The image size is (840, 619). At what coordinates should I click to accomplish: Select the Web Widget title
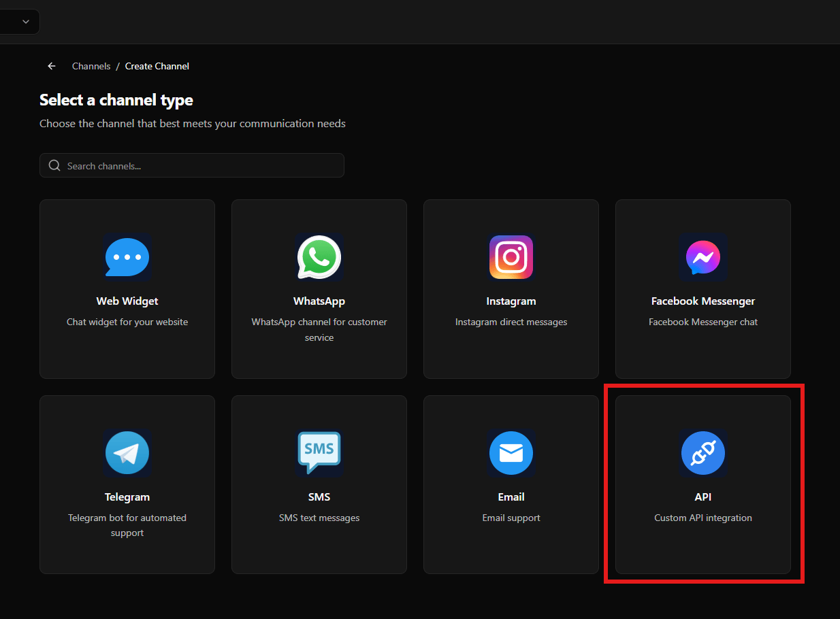(x=127, y=301)
